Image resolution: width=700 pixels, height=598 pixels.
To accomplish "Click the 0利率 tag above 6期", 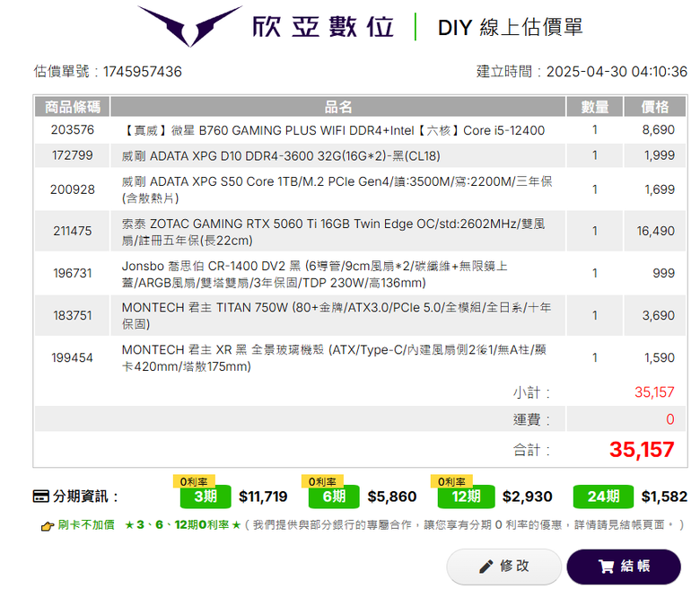I will [x=322, y=481].
